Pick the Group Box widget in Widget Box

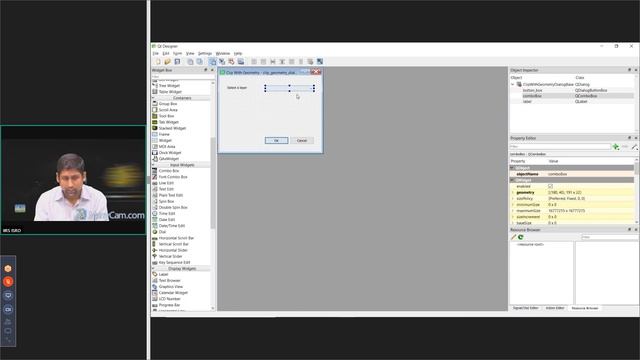167,104
